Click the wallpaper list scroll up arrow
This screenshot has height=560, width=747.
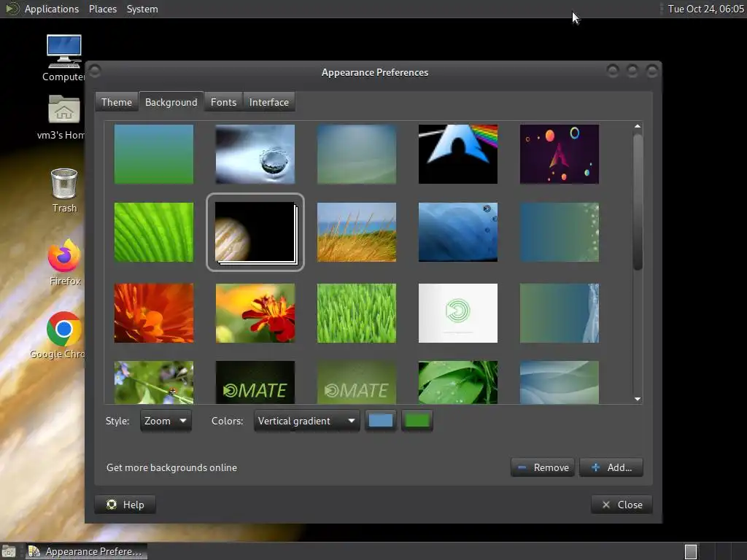(638, 126)
